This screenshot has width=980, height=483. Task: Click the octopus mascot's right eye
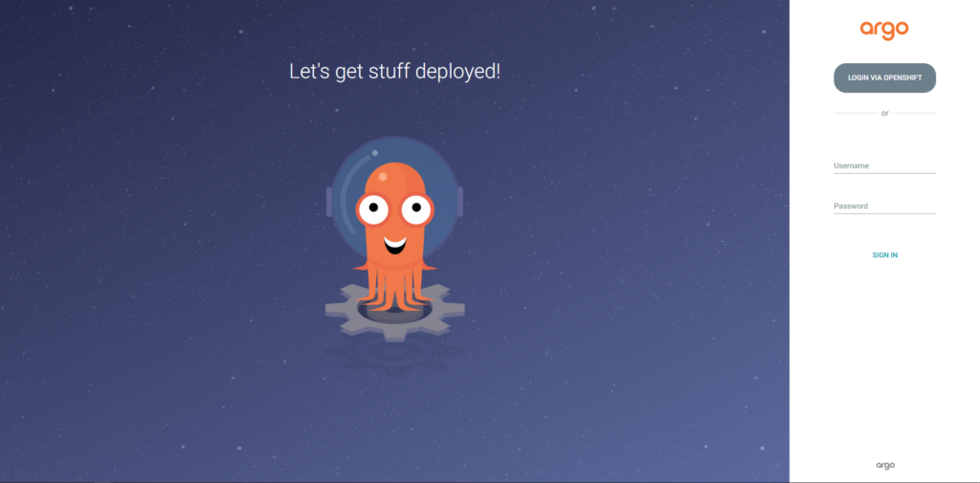pos(416,208)
